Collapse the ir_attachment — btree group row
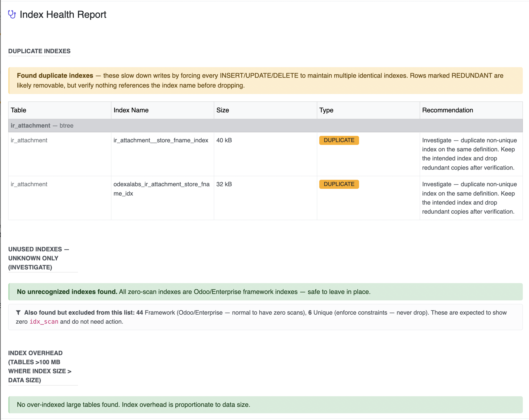Screen dimensions: 529x420 (x=266, y=126)
